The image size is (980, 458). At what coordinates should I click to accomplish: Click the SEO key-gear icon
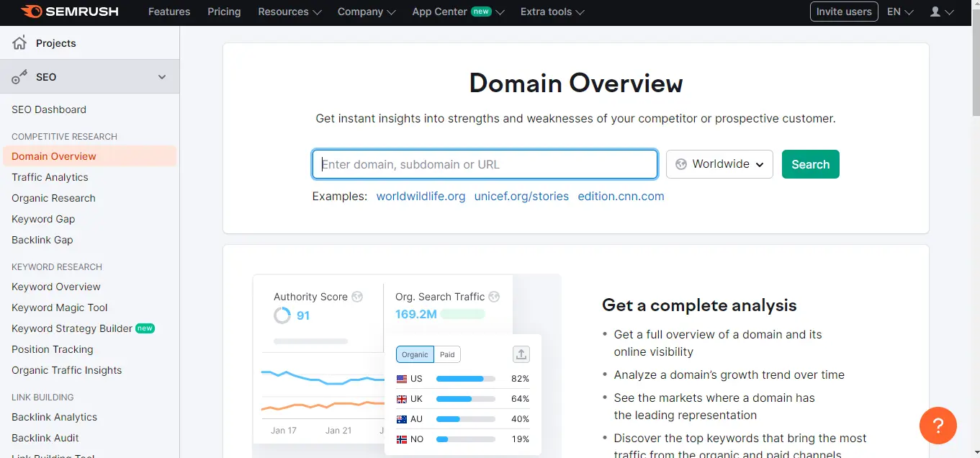coord(19,77)
